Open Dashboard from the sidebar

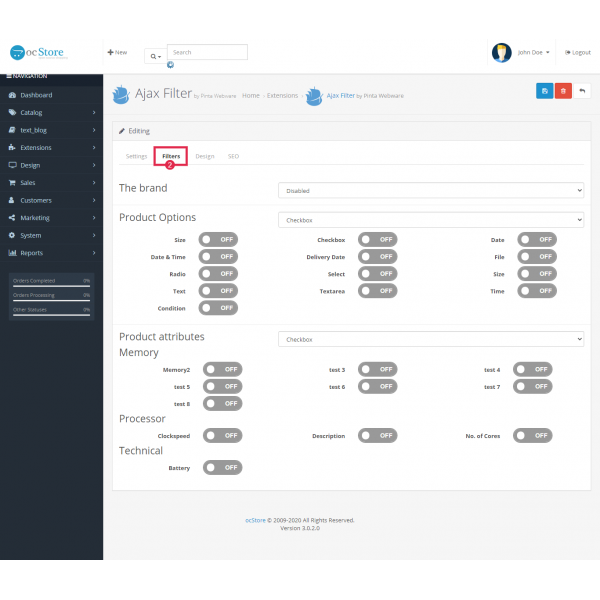coord(36,95)
